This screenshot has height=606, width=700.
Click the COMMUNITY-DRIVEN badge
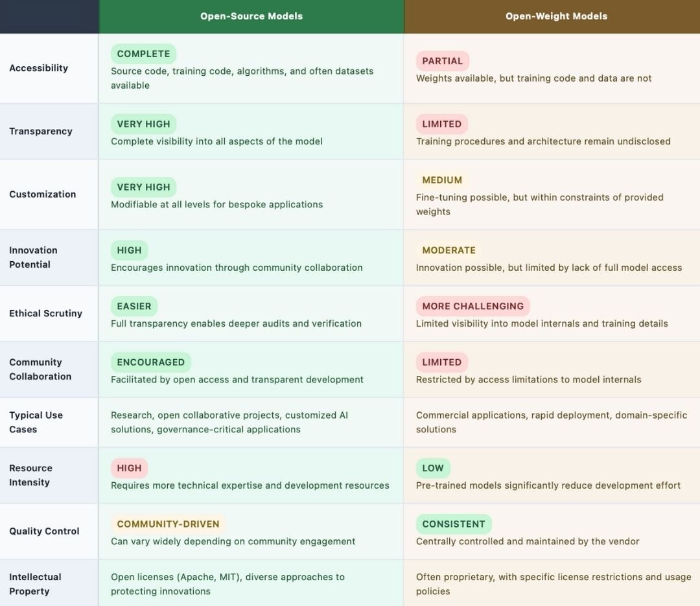(x=168, y=524)
